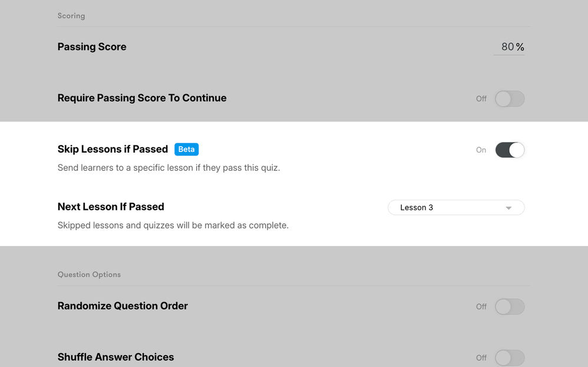Click the 'Send learners to a specific lesson' description
The width and height of the screenshot is (588, 367).
click(x=169, y=168)
